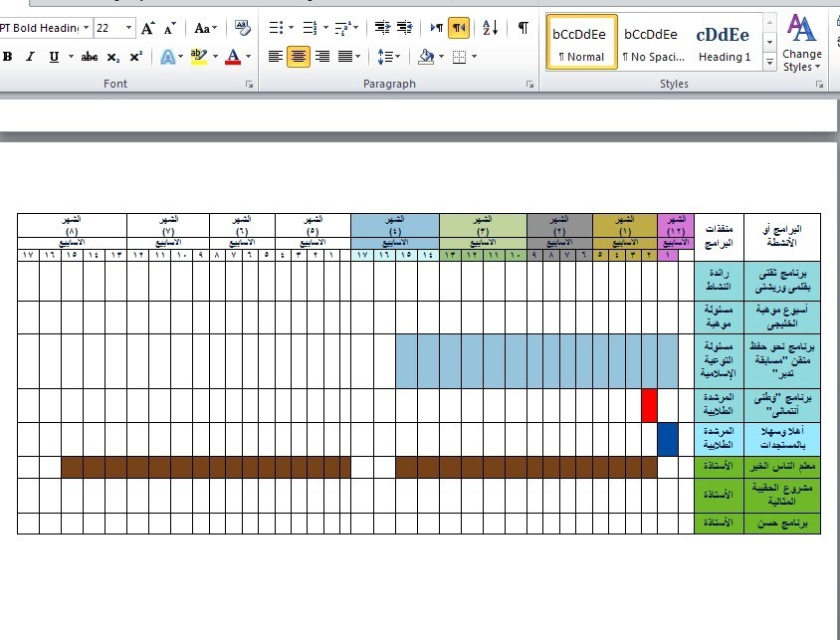Click the Borders grid icon

(459, 56)
